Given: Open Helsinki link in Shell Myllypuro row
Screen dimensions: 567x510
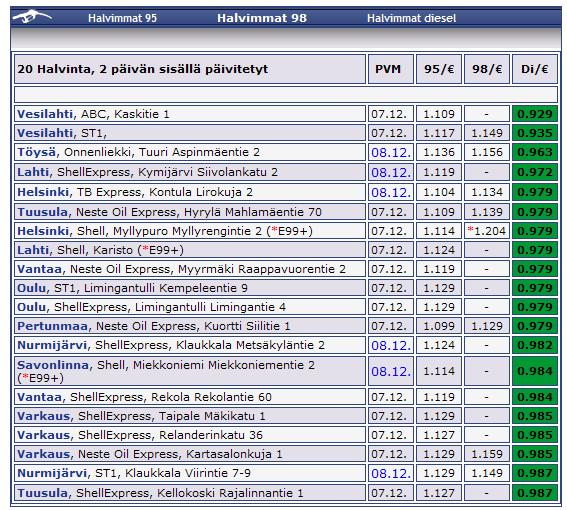Looking at the screenshot, I should point(43,231).
